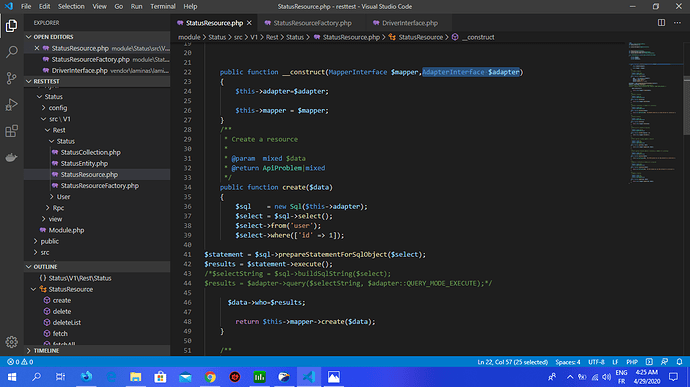The height and width of the screenshot is (387, 690).
Task: Open Task View on taskbar
Action: (60, 377)
